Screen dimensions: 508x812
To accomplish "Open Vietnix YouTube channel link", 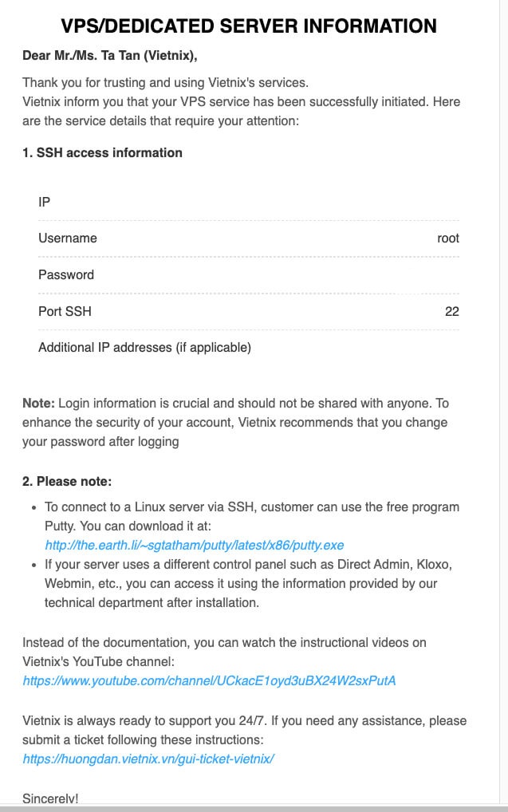I will pyautogui.click(x=209, y=680).
